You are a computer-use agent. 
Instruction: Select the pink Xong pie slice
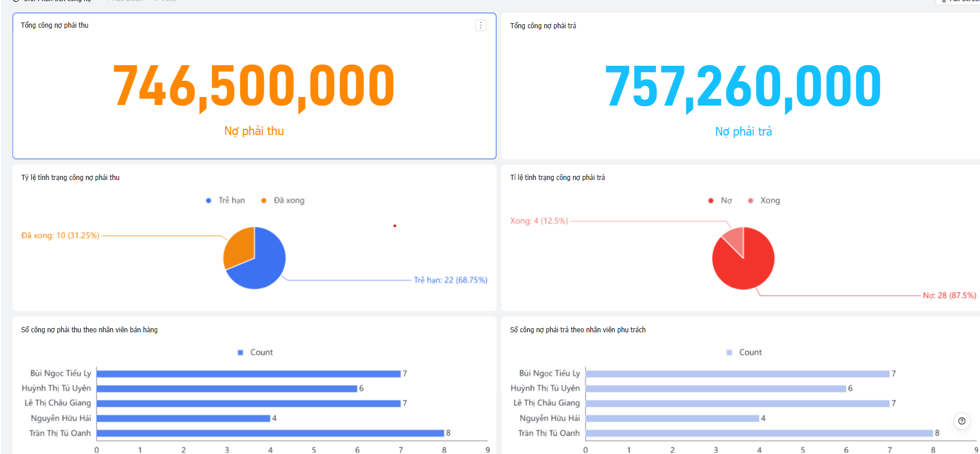(x=736, y=239)
